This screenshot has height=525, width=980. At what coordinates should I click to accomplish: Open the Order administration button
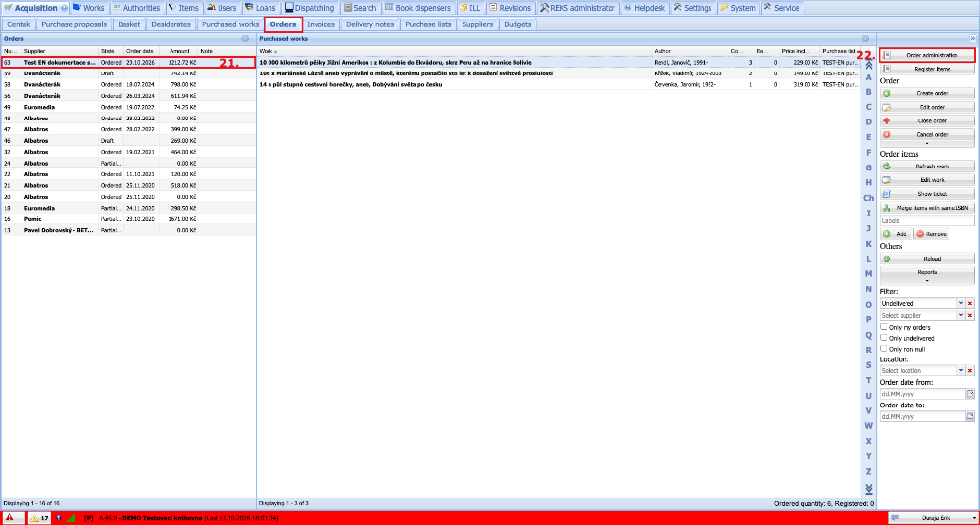(927, 55)
